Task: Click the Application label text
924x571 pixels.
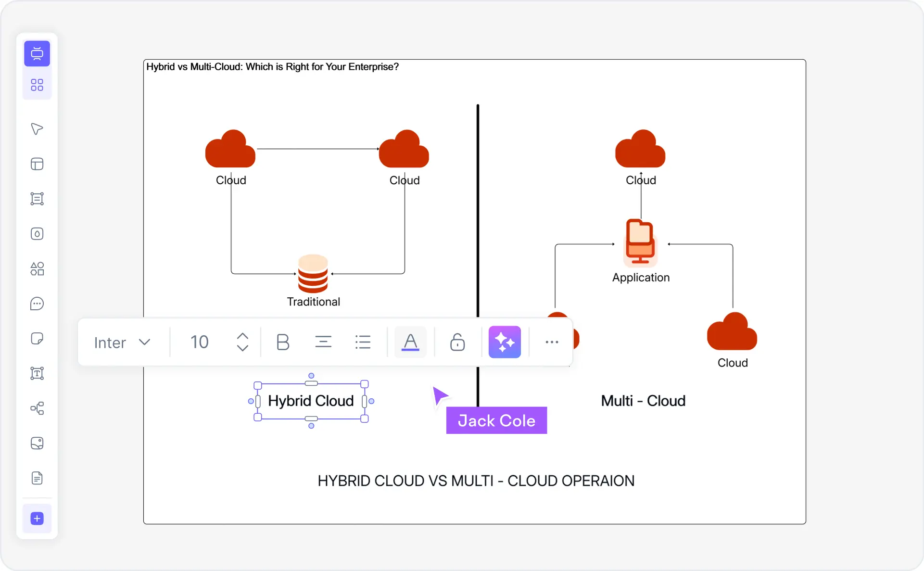Action: coord(641,278)
